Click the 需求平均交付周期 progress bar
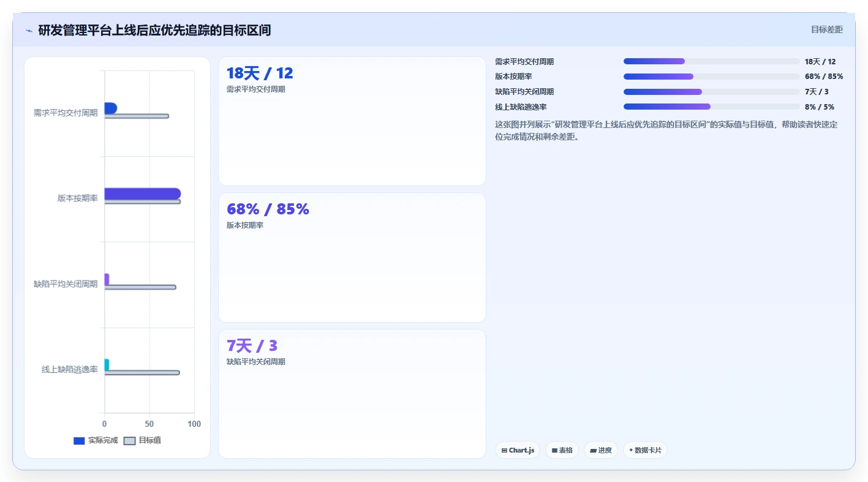868x482 pixels. [712, 61]
